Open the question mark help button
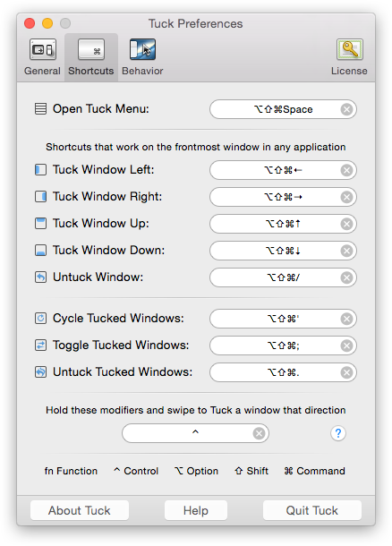The image size is (392, 546). [x=338, y=433]
